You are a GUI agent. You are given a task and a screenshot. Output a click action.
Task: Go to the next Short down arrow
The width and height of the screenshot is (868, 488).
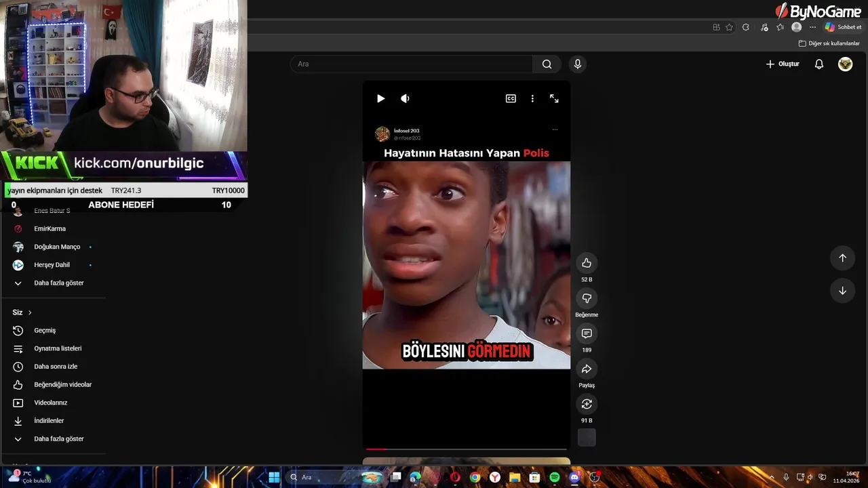(x=842, y=291)
